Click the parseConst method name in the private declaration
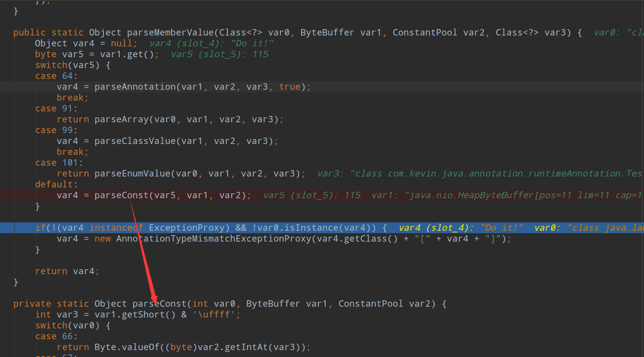This screenshot has height=357, width=644. pyautogui.click(x=160, y=304)
